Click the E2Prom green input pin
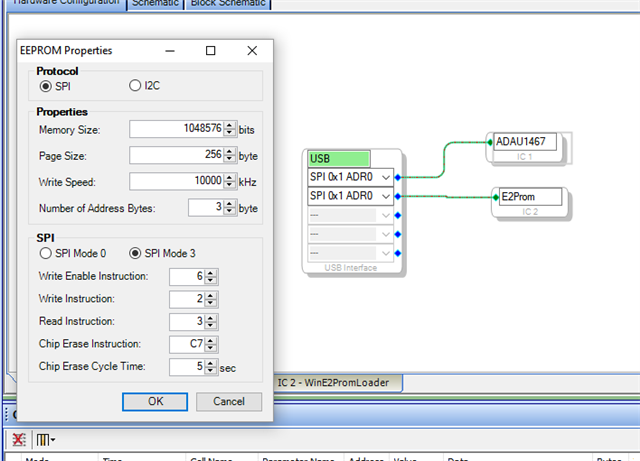 click(x=496, y=197)
